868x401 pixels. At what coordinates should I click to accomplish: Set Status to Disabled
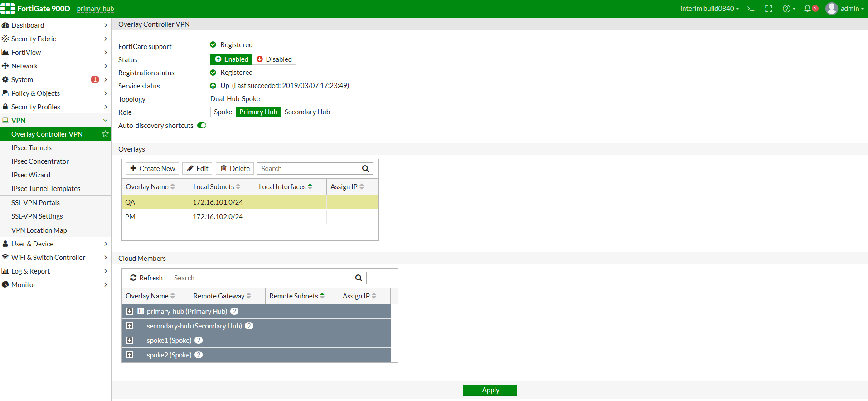[274, 59]
